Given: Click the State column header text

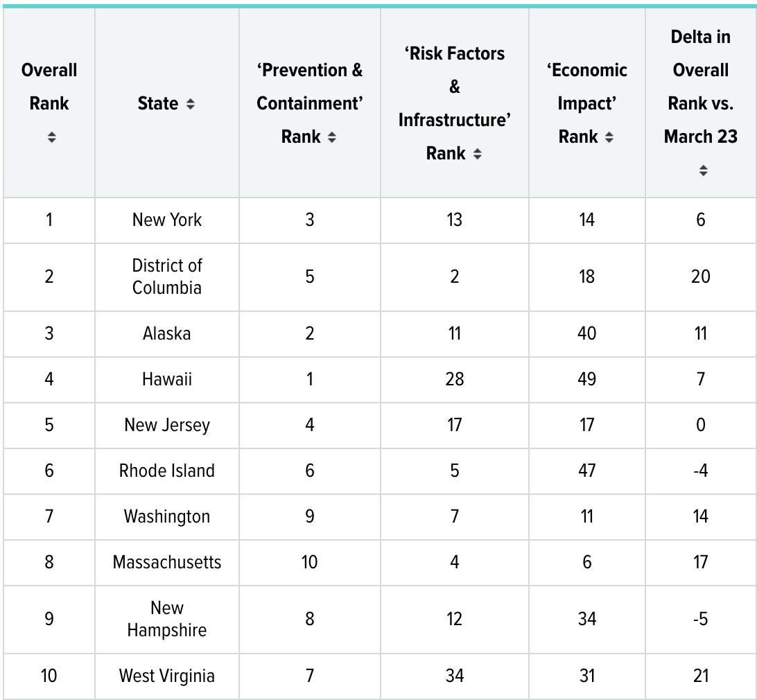Looking at the screenshot, I should [x=158, y=104].
